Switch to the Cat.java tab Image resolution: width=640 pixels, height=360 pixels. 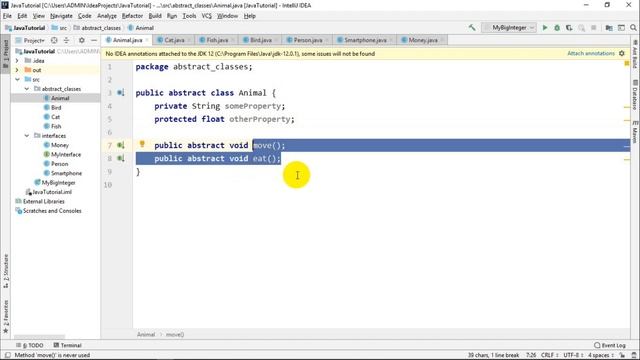tap(174, 40)
